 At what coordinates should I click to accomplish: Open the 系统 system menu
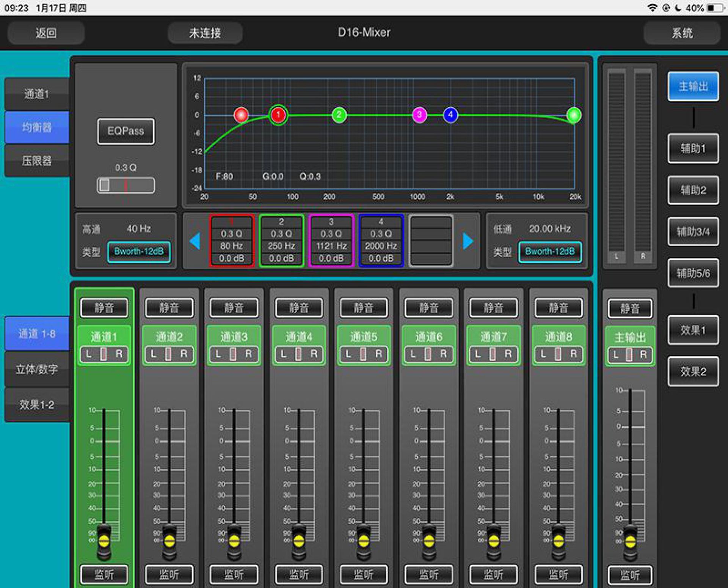[x=682, y=33]
